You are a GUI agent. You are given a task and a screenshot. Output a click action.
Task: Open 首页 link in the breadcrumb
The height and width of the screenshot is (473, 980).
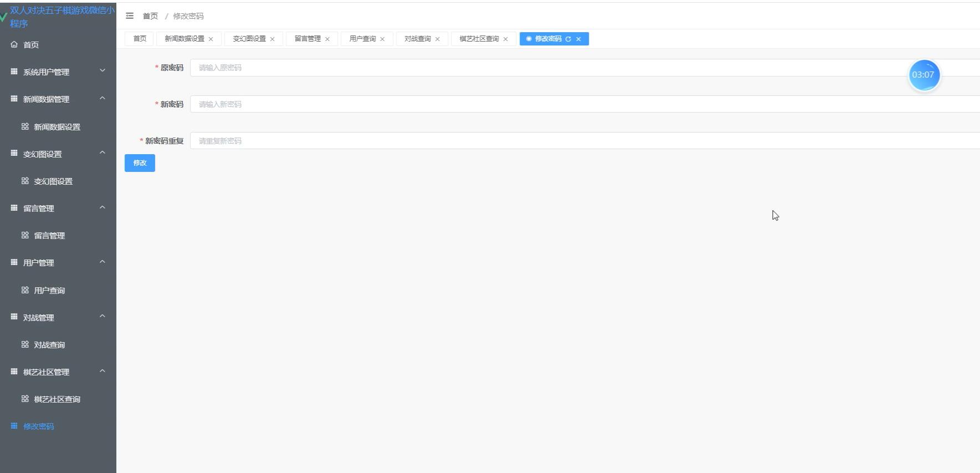point(150,16)
